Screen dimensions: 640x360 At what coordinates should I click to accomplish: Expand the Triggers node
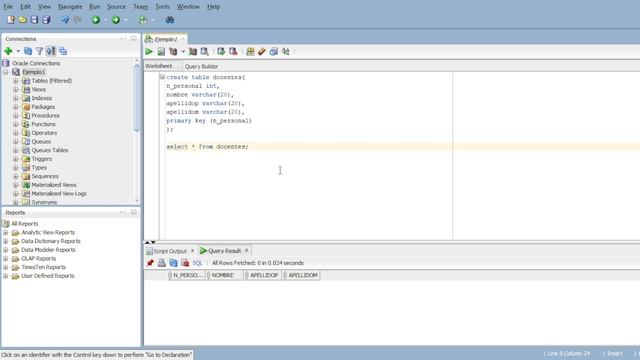16,159
